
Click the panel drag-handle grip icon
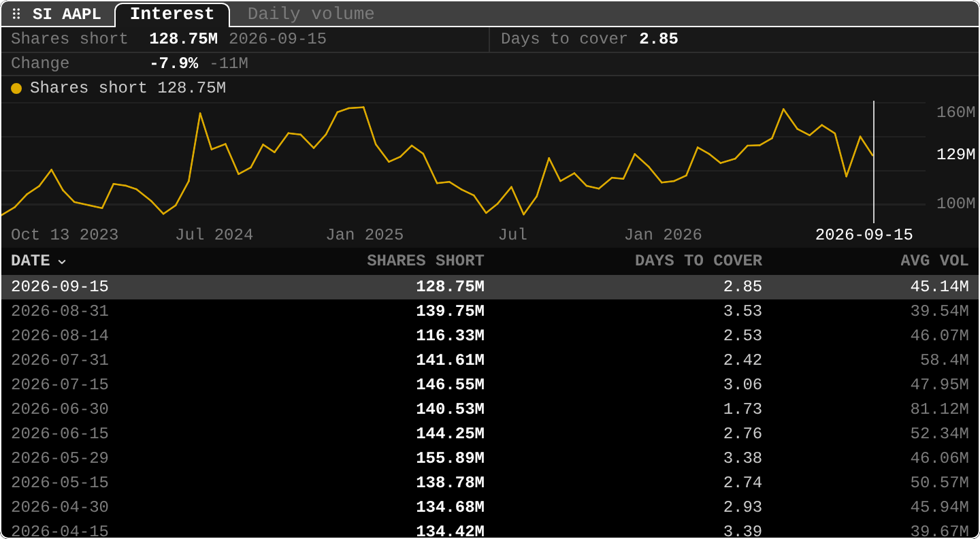click(17, 14)
